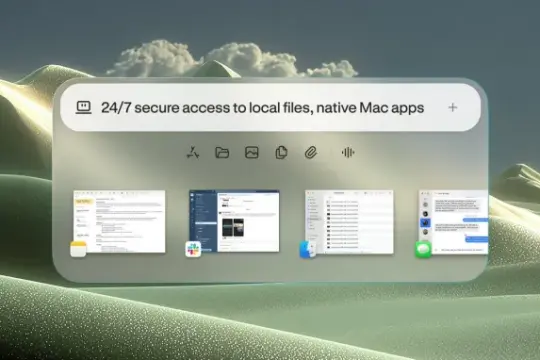This screenshot has height=360, width=540.
Task: Click the plus icon in the search bar
Action: pos(453,107)
